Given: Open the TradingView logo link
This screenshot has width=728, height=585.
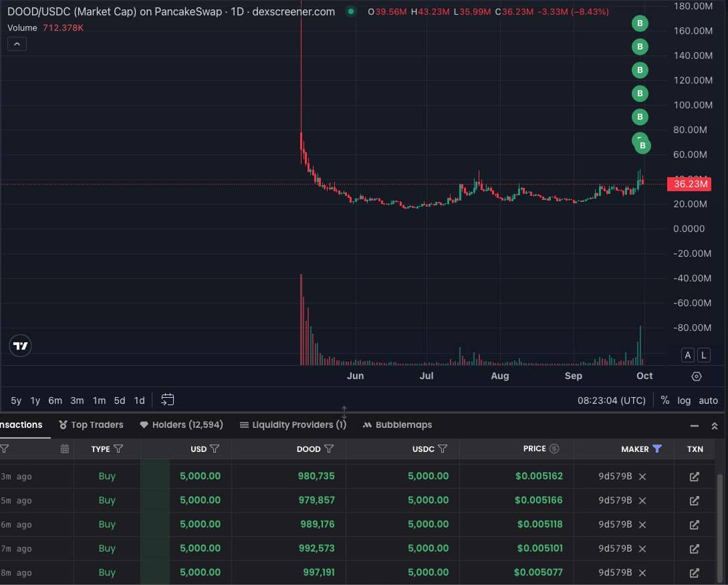Looking at the screenshot, I should click(21, 346).
